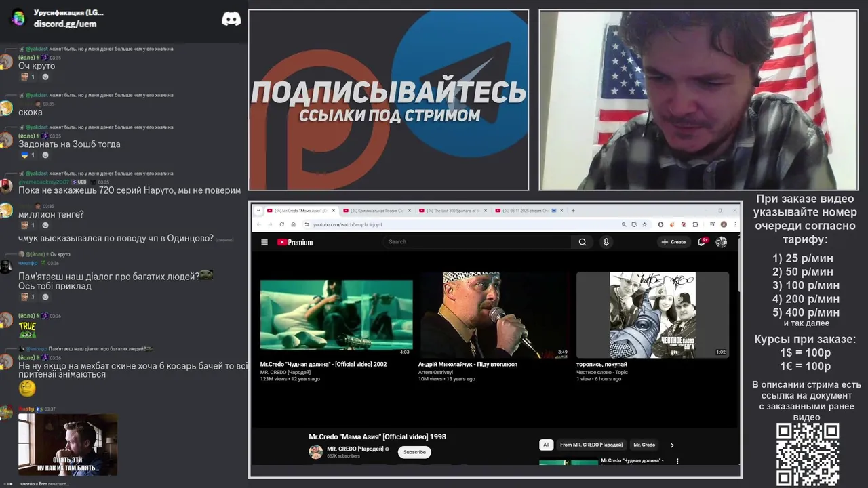Screen dimensions: 868x488
Task: Click title Андрій Миколайчук - Піду втоплюся
Action: pos(468,364)
